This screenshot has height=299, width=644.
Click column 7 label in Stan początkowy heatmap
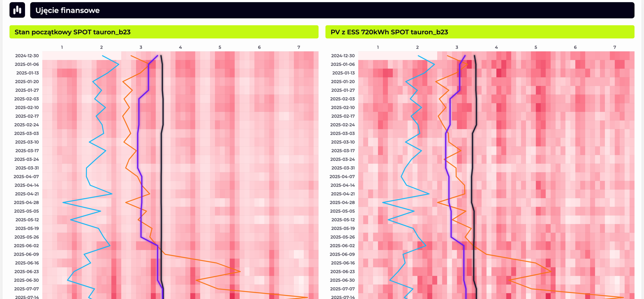tap(299, 47)
